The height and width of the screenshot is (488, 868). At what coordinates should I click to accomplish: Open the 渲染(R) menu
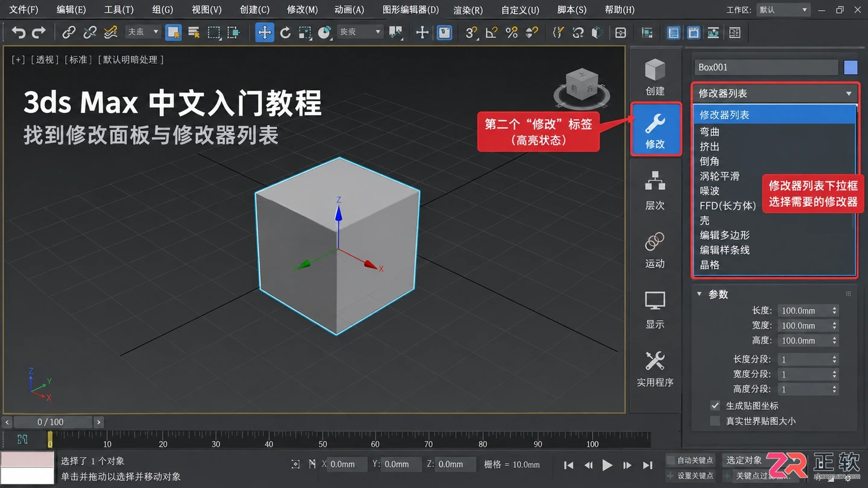(x=468, y=10)
